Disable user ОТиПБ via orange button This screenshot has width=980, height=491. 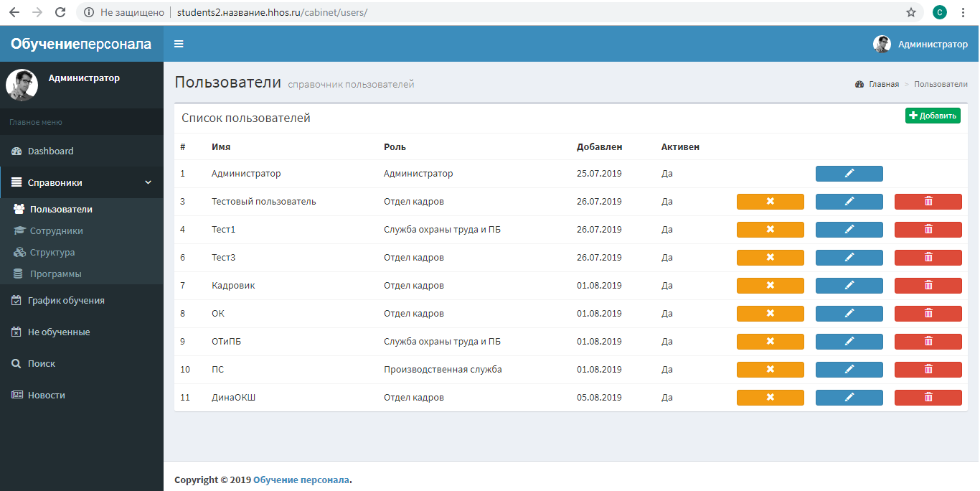770,342
